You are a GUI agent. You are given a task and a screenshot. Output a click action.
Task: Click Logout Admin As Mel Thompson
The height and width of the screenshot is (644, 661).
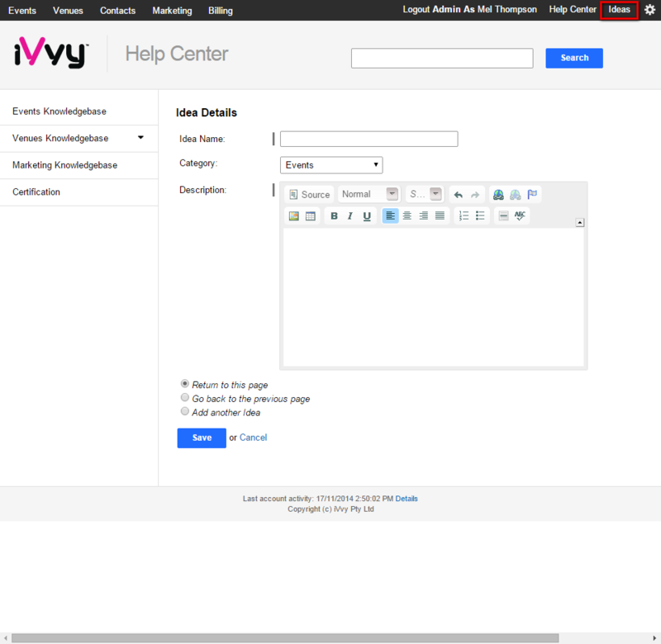coord(469,9)
